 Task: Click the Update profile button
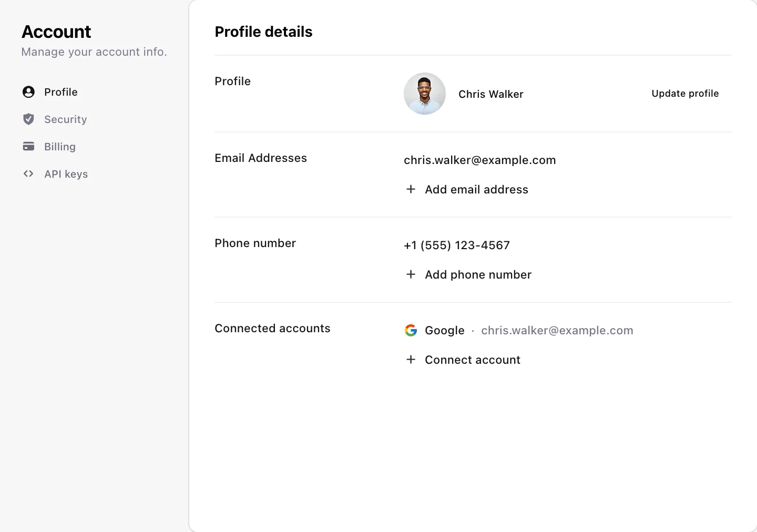685,94
